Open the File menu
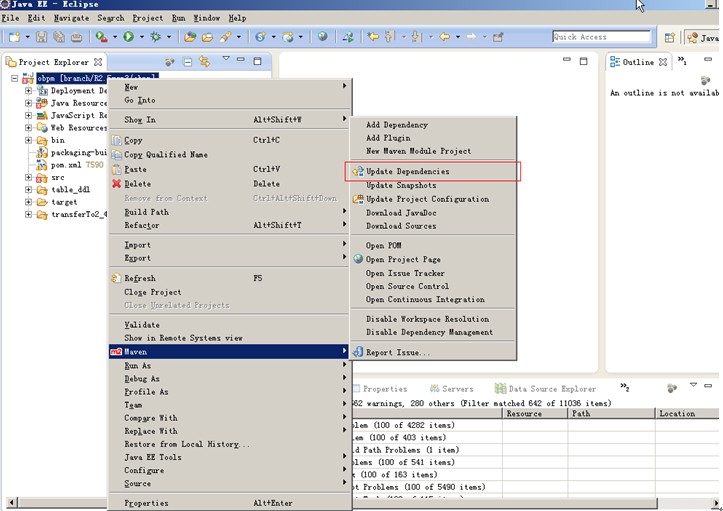The width and height of the screenshot is (723, 511). click(x=10, y=18)
